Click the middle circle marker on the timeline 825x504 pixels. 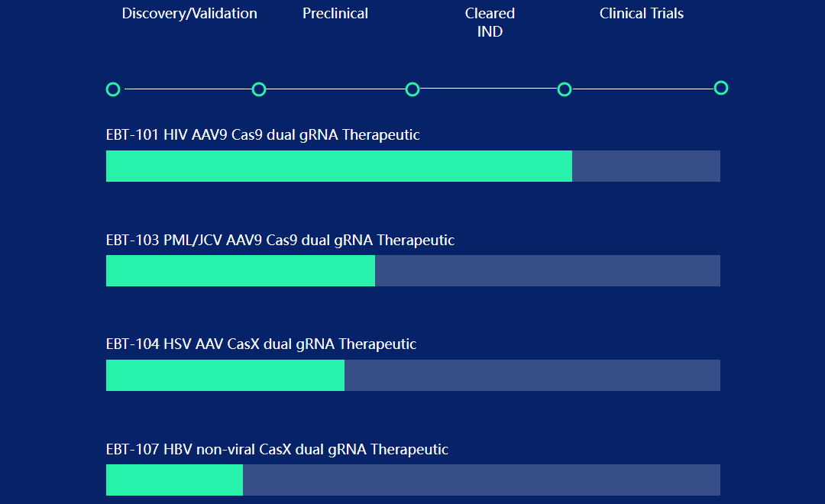[412, 89]
